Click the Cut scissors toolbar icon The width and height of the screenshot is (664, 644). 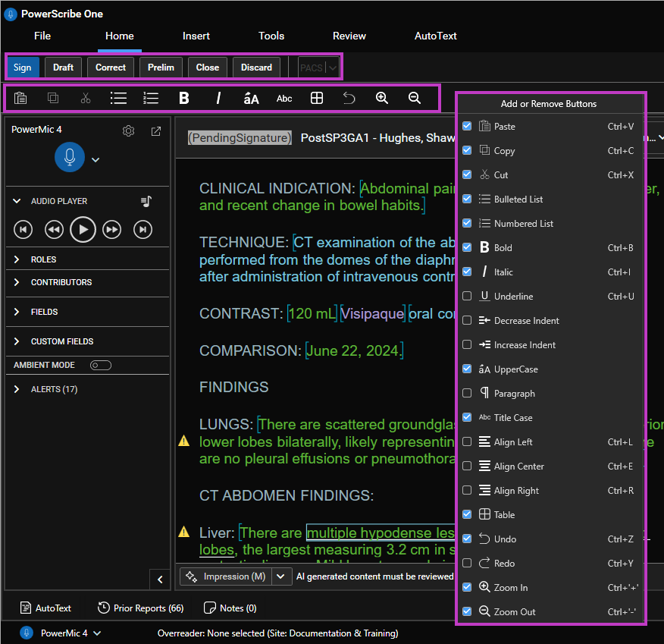click(86, 99)
